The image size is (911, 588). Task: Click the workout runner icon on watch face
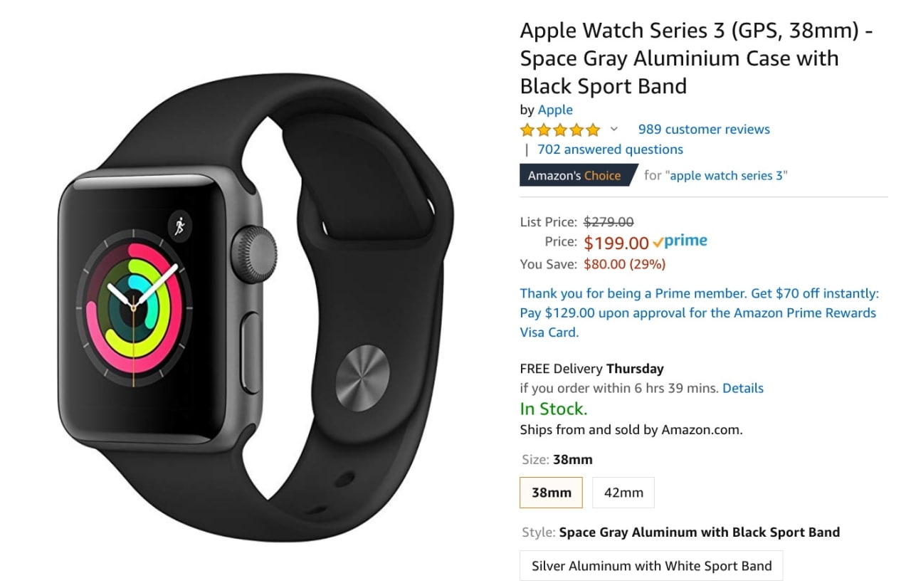179,226
